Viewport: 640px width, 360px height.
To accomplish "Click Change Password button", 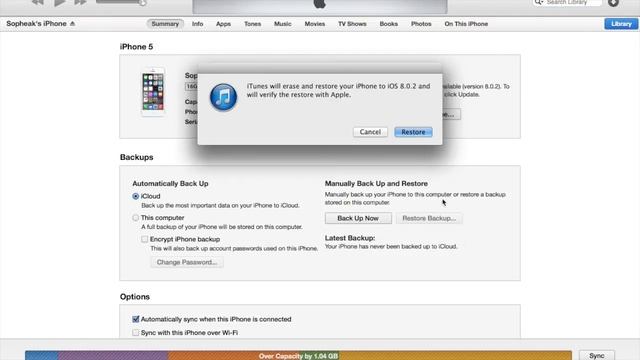I will pyautogui.click(x=187, y=262).
